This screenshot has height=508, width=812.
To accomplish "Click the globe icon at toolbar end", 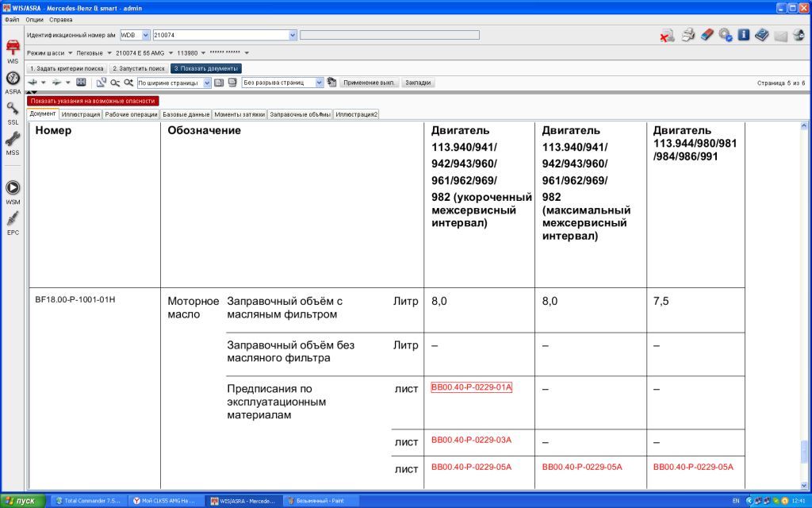I will pyautogui.click(x=799, y=35).
